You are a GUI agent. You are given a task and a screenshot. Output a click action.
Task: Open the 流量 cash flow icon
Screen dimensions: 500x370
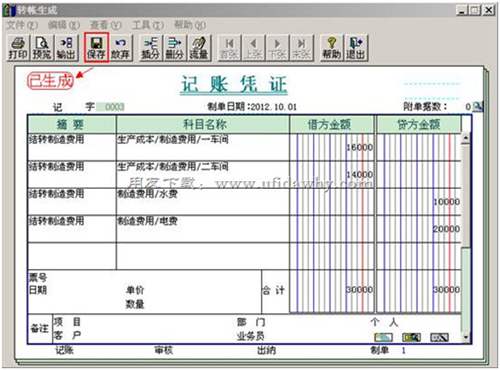click(x=199, y=48)
